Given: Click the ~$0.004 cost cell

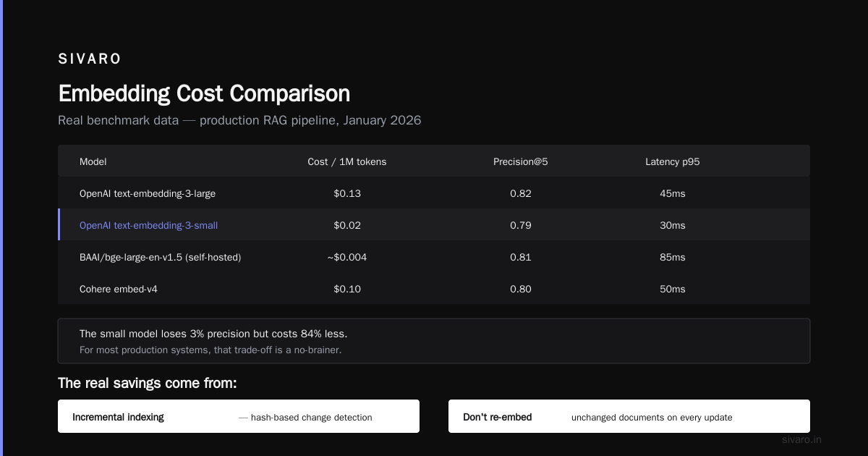Looking at the screenshot, I should pyautogui.click(x=347, y=257).
